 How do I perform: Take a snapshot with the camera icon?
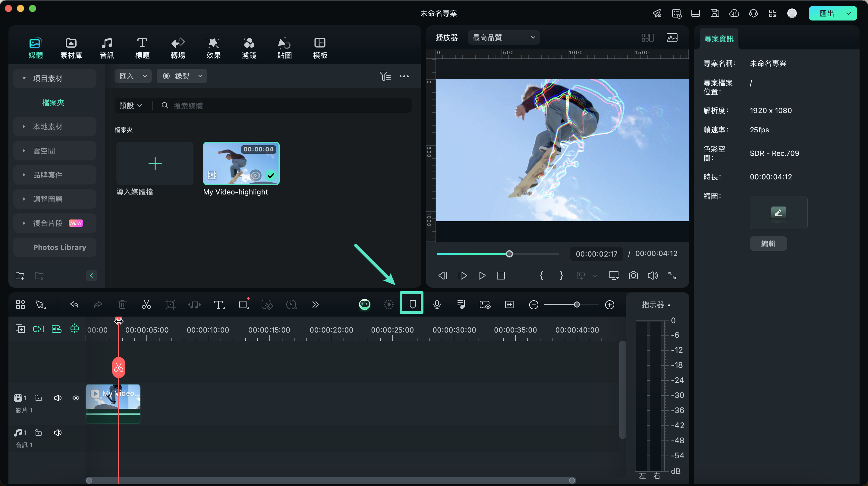point(633,275)
